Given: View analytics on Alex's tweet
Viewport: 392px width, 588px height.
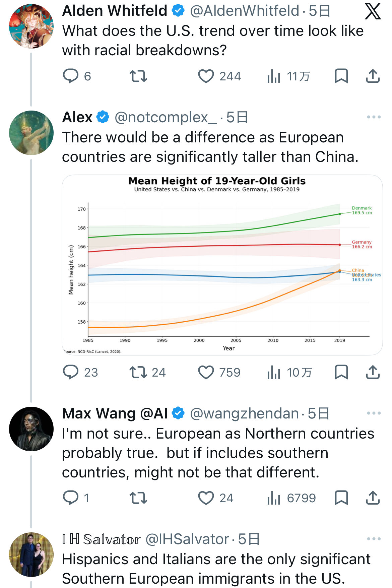Looking at the screenshot, I should click(x=274, y=372).
